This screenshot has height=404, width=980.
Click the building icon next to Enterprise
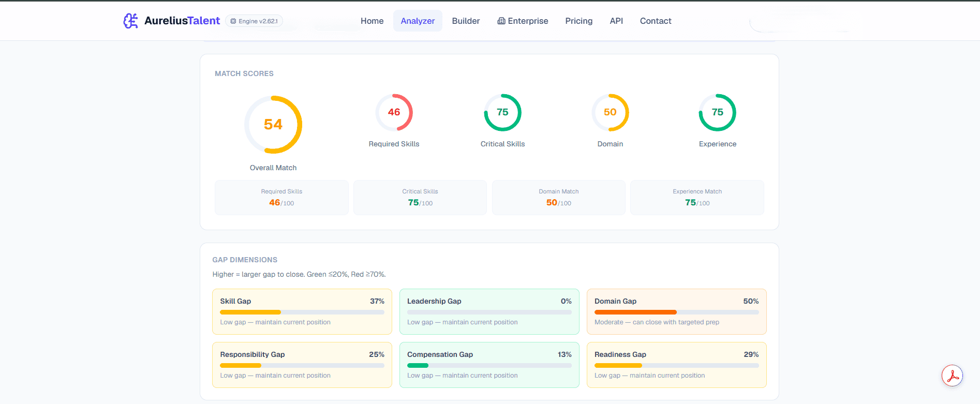click(x=501, y=21)
